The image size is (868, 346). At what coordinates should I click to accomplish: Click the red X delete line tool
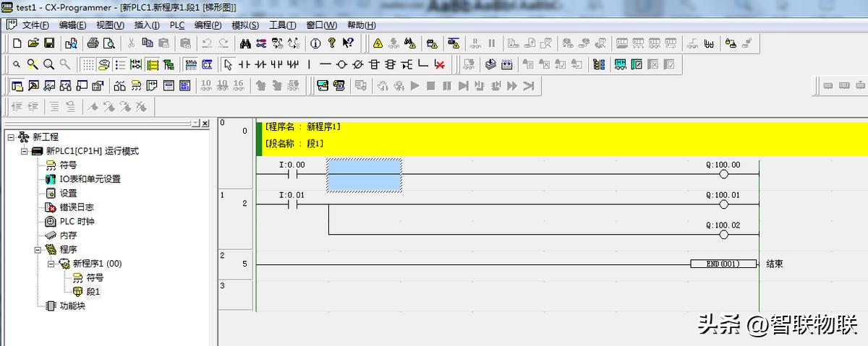point(440,64)
